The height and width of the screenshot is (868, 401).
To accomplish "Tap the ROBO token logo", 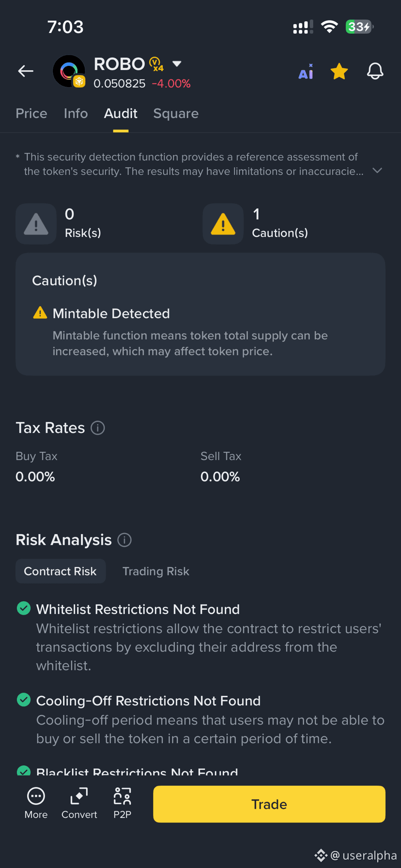I will click(69, 71).
